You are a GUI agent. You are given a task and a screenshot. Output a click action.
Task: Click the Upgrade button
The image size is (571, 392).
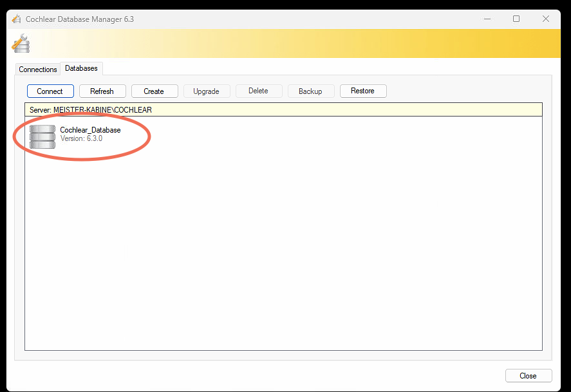point(206,91)
